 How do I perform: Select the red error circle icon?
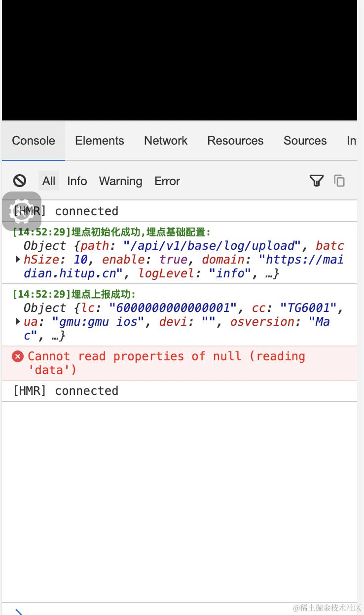point(18,356)
